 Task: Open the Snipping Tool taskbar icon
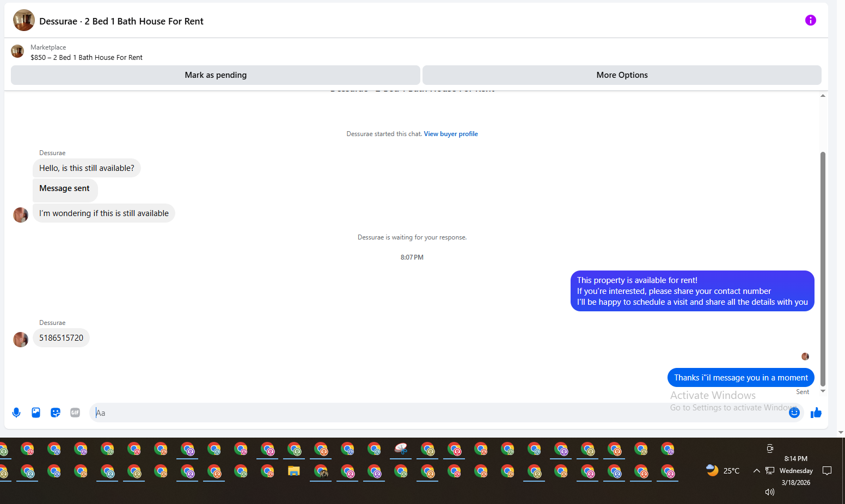coord(401,449)
